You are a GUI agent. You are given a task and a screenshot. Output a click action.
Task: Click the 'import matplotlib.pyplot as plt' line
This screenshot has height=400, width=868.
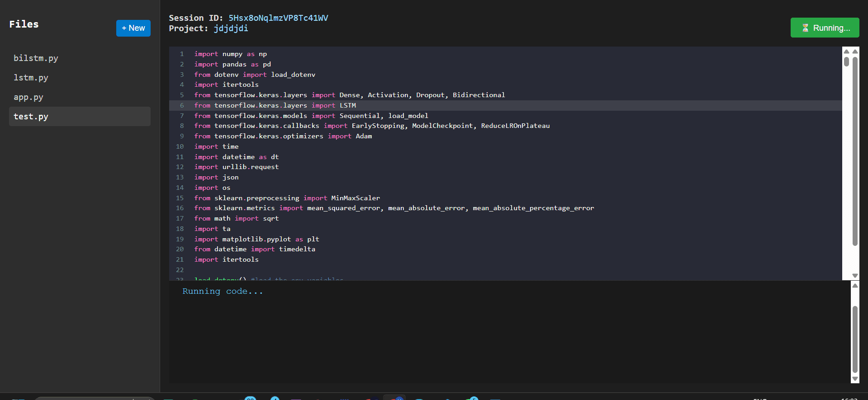[257, 239]
